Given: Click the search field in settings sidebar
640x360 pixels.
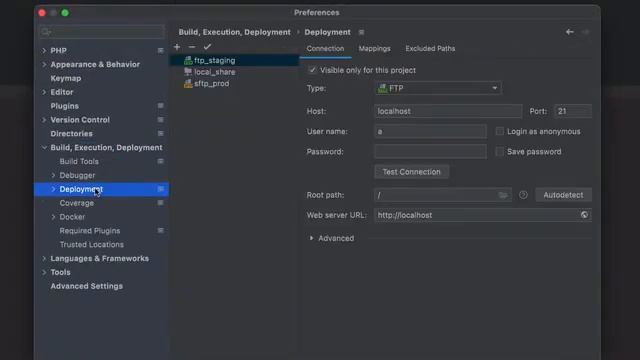Looking at the screenshot, I should (102, 32).
